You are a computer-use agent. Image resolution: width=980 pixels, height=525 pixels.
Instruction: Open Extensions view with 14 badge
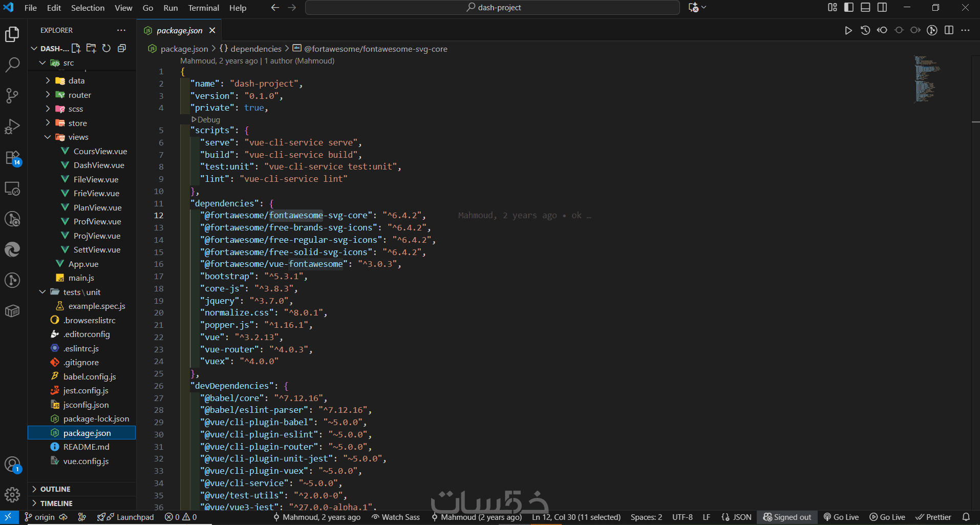click(12, 158)
